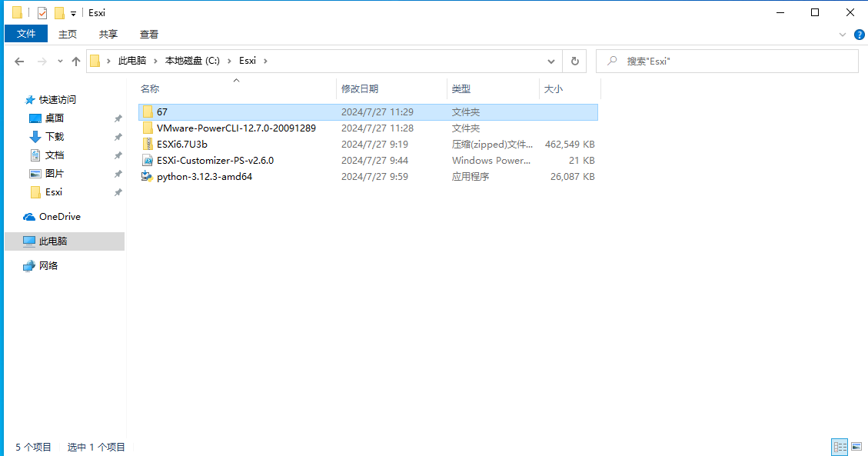
Task: Click the 应用程序 type cell
Action: pyautogui.click(x=471, y=177)
